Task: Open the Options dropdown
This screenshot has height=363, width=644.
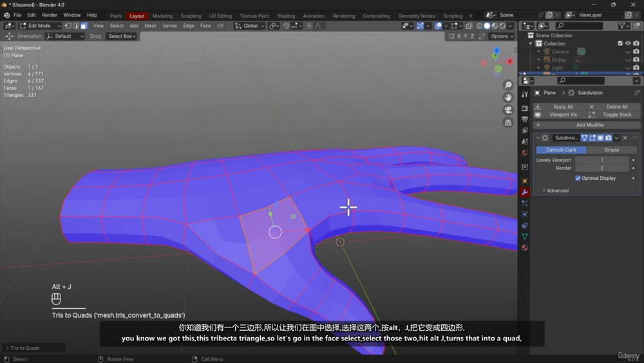Action: (502, 36)
